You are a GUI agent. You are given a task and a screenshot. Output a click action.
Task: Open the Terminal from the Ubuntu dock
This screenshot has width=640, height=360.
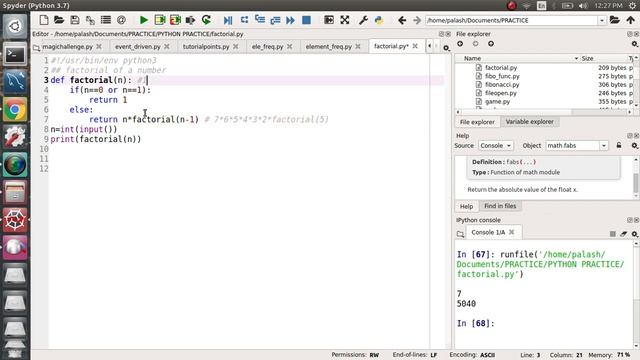[15, 54]
